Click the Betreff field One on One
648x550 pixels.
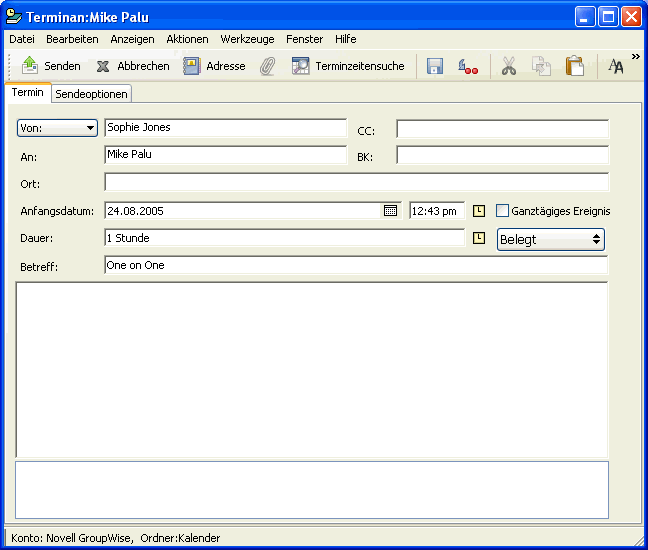click(x=356, y=265)
